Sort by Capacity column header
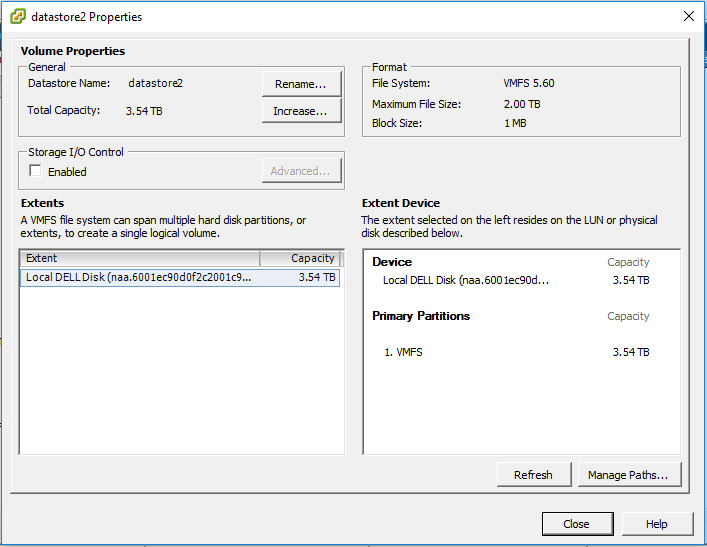The width and height of the screenshot is (707, 547). 300,258
